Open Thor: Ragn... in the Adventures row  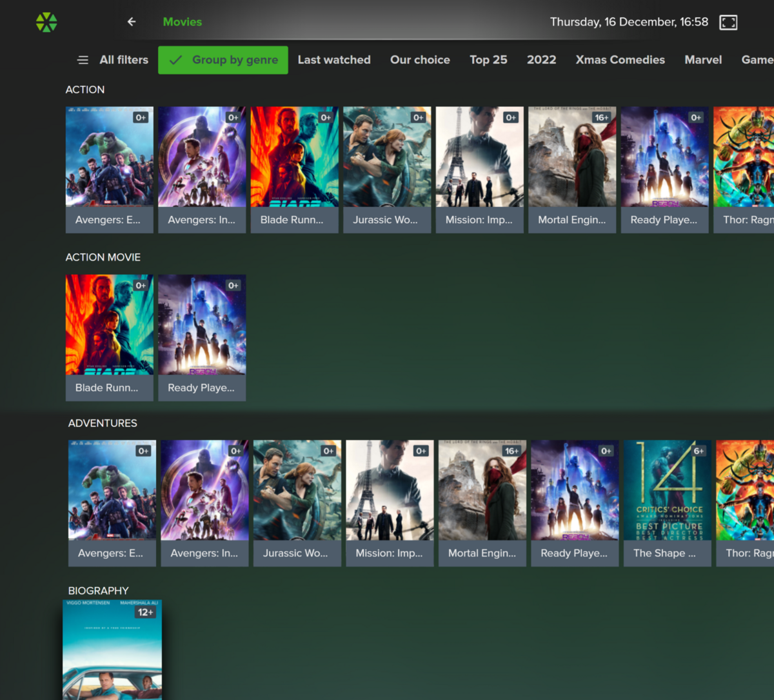pyautogui.click(x=745, y=503)
